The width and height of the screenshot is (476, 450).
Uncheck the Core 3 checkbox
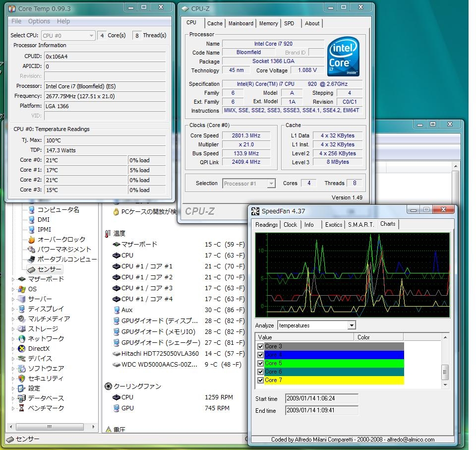(x=260, y=346)
